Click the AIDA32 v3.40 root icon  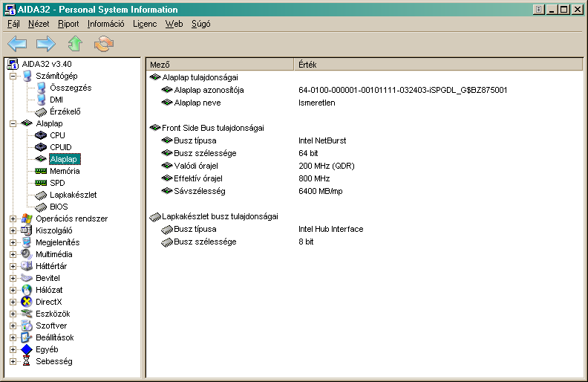[13, 64]
